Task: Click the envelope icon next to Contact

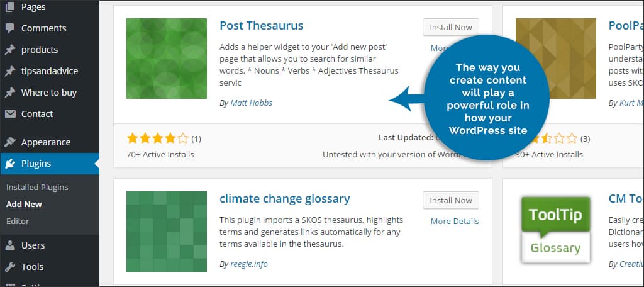Action: click(x=10, y=114)
